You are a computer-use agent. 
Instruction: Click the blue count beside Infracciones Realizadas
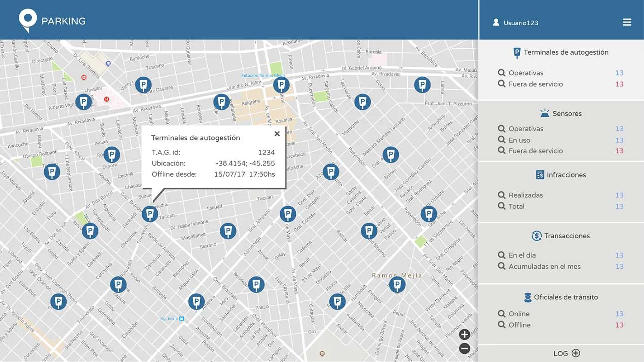620,195
